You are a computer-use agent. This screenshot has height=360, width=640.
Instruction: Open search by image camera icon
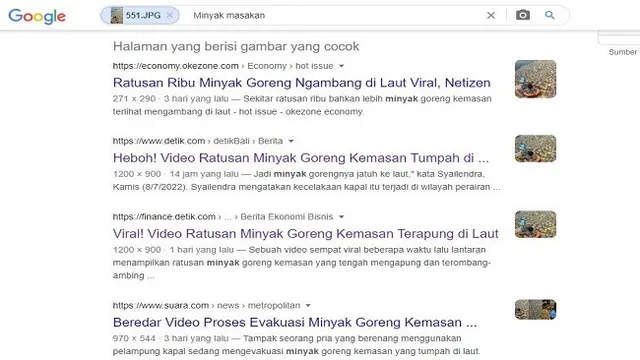coord(522,15)
